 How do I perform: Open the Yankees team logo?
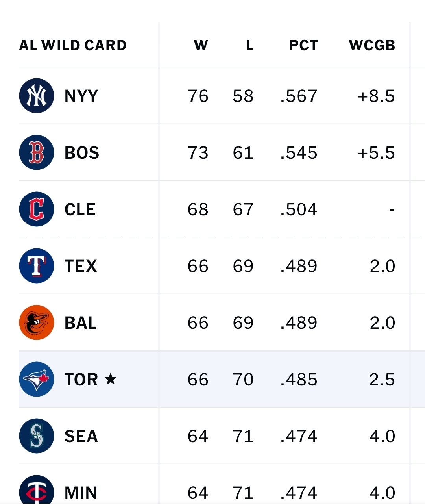point(37,96)
